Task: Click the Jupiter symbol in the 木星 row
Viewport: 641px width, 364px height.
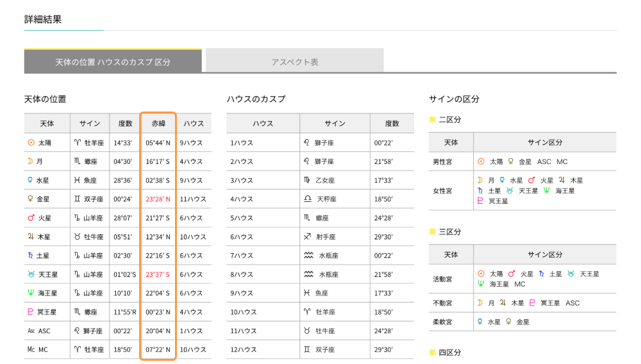Action: pyautogui.click(x=31, y=236)
